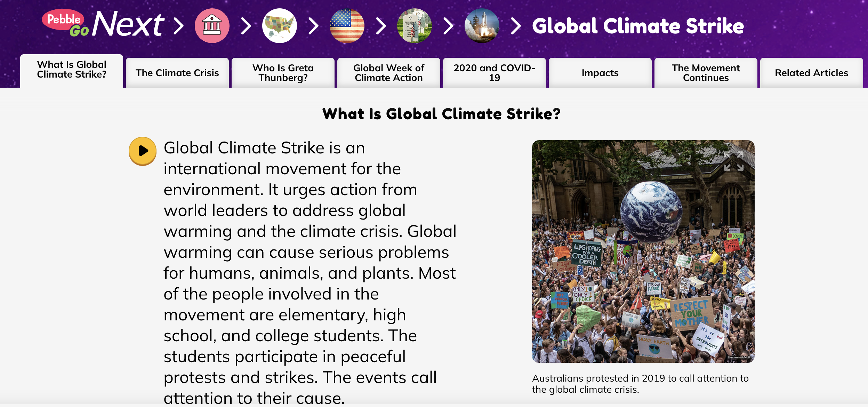View The Movement Continues tab

(706, 73)
